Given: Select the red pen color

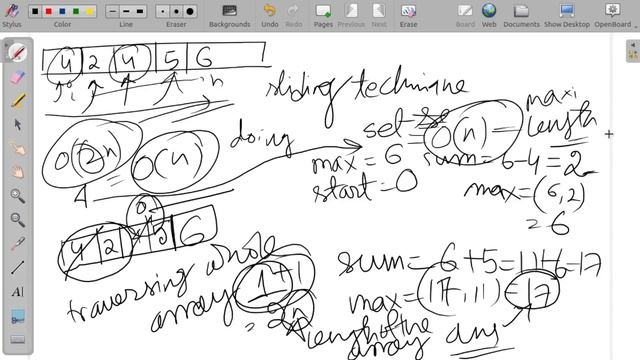Looking at the screenshot, I should coord(49,11).
